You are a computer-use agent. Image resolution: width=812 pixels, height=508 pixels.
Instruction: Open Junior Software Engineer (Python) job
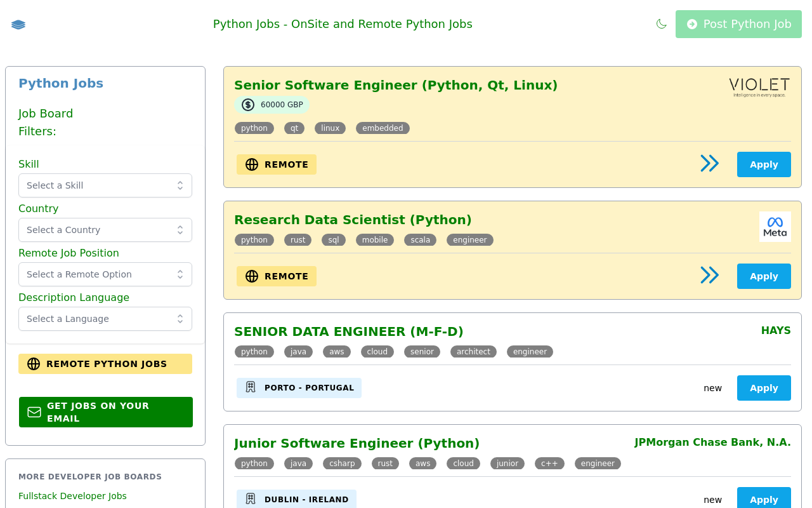[357, 443]
